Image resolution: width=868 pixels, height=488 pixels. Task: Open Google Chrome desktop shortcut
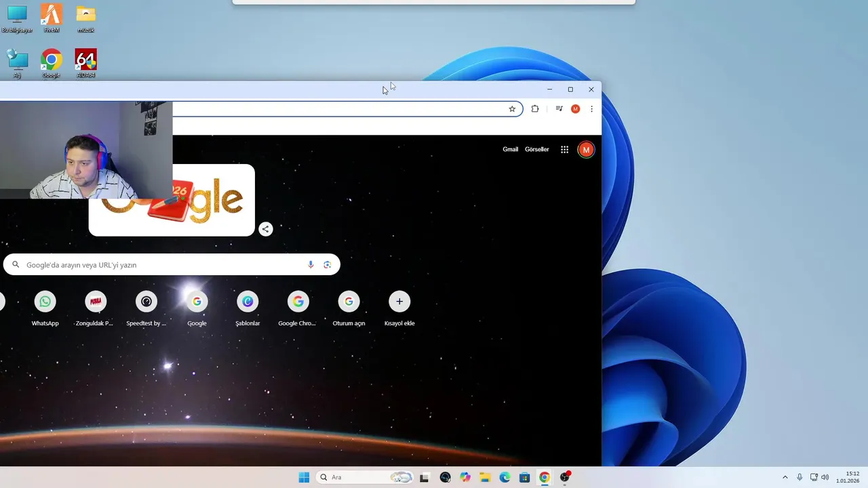pos(51,64)
